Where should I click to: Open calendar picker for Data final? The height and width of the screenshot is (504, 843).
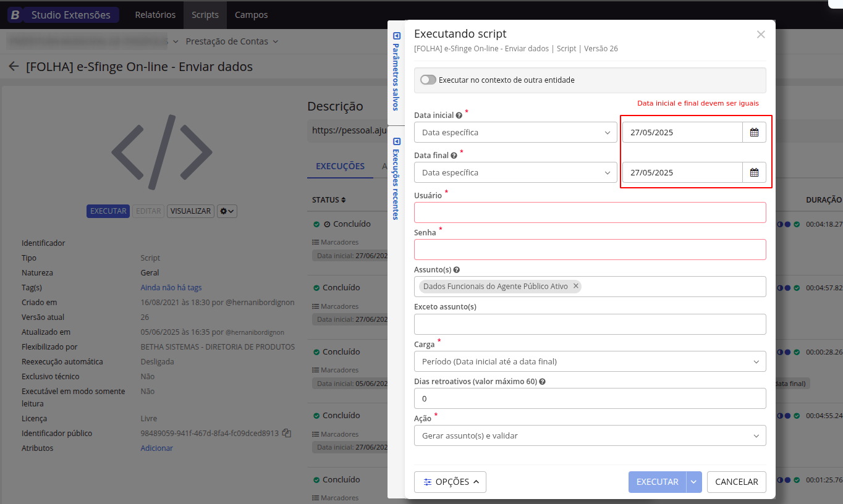(754, 172)
